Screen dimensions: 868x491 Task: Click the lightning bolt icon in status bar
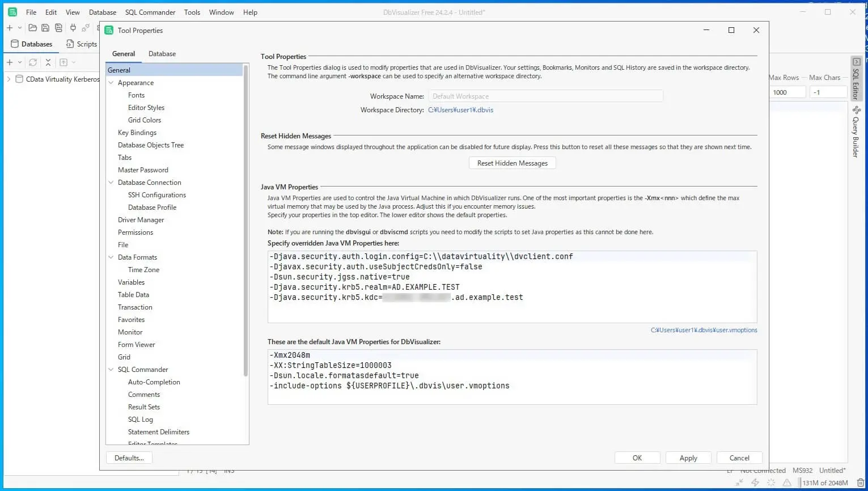coord(755,482)
